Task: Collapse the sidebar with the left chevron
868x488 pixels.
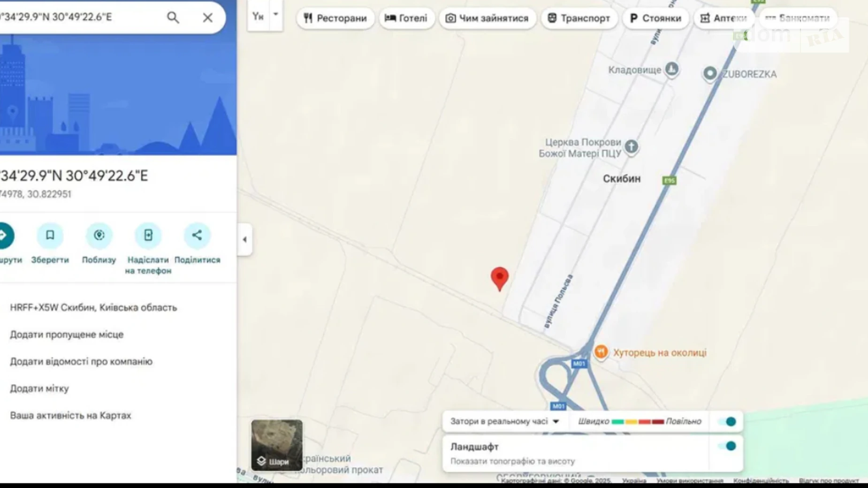Action: pos(244,239)
